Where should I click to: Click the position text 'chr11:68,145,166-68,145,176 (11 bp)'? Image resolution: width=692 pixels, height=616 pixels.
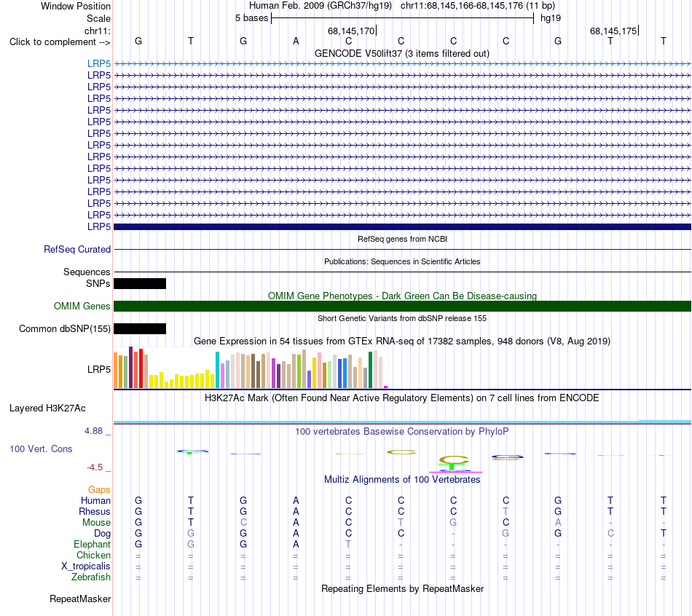pos(478,6)
